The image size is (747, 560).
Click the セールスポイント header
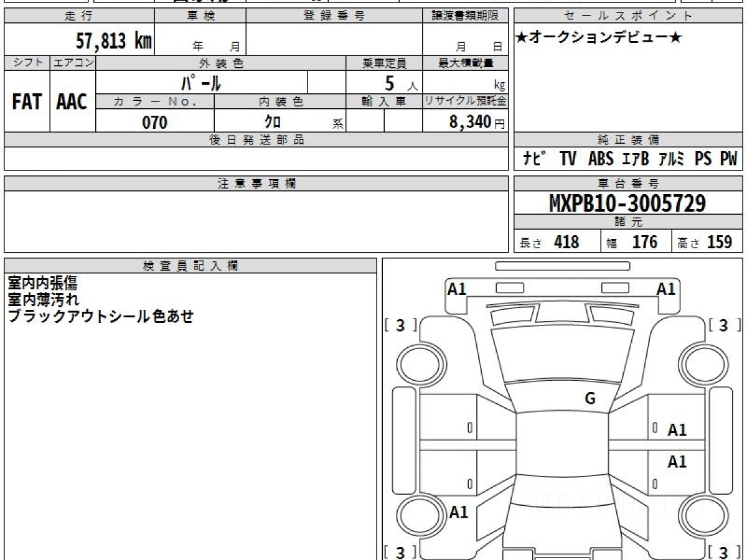click(628, 16)
